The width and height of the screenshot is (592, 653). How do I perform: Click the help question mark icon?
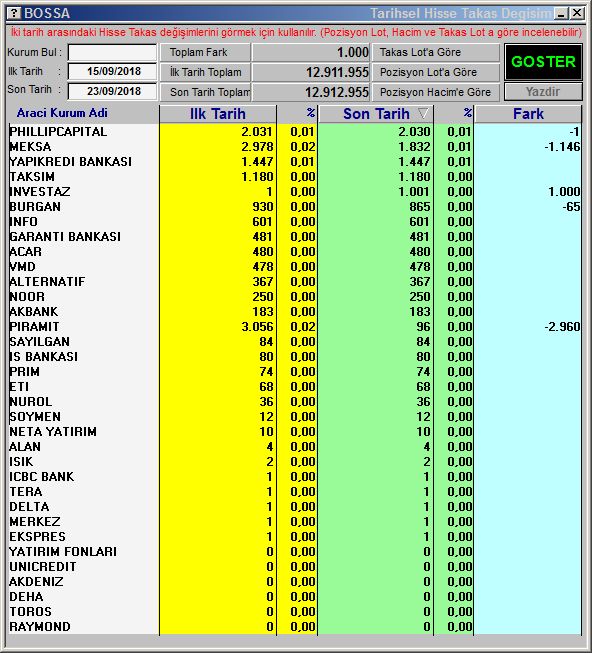(x=14, y=13)
